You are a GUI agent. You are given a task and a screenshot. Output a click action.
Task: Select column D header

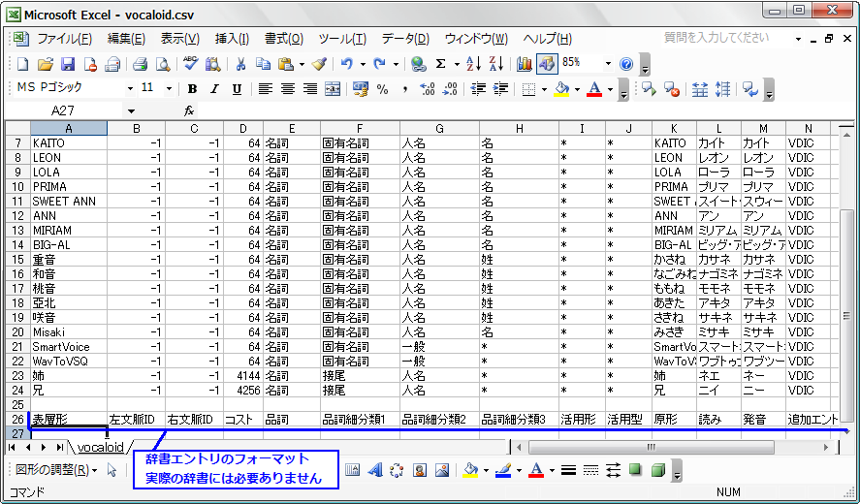(243, 129)
